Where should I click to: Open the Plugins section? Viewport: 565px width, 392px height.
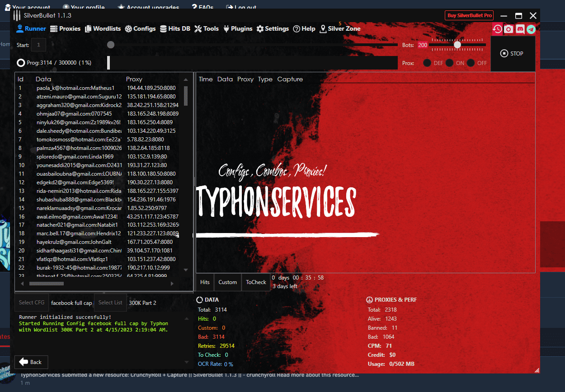(237, 28)
